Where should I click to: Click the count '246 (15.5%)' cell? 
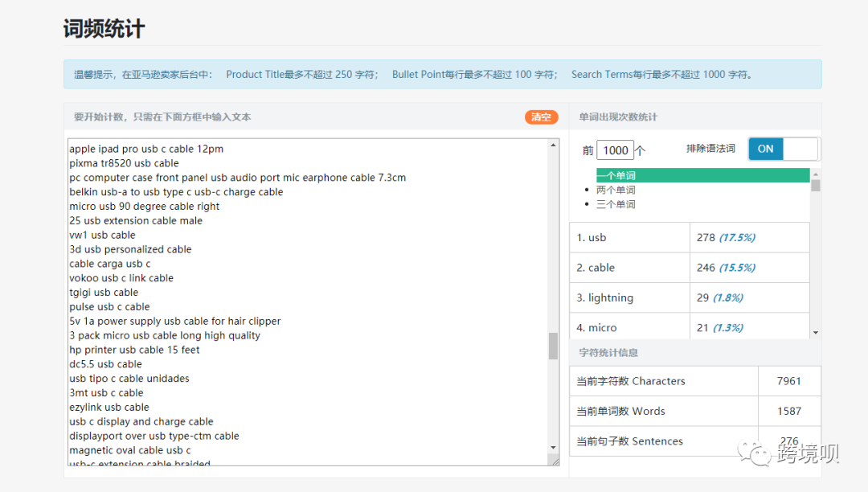click(x=750, y=268)
